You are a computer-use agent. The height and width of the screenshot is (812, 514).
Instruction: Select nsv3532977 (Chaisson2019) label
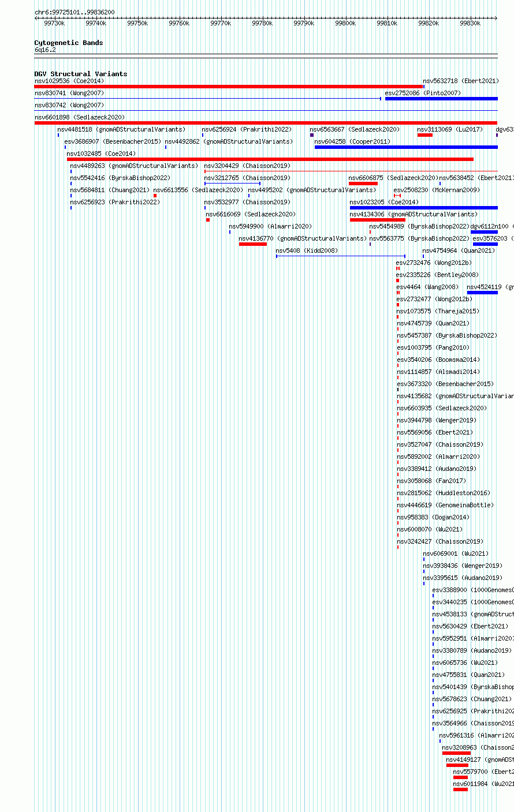247,202
